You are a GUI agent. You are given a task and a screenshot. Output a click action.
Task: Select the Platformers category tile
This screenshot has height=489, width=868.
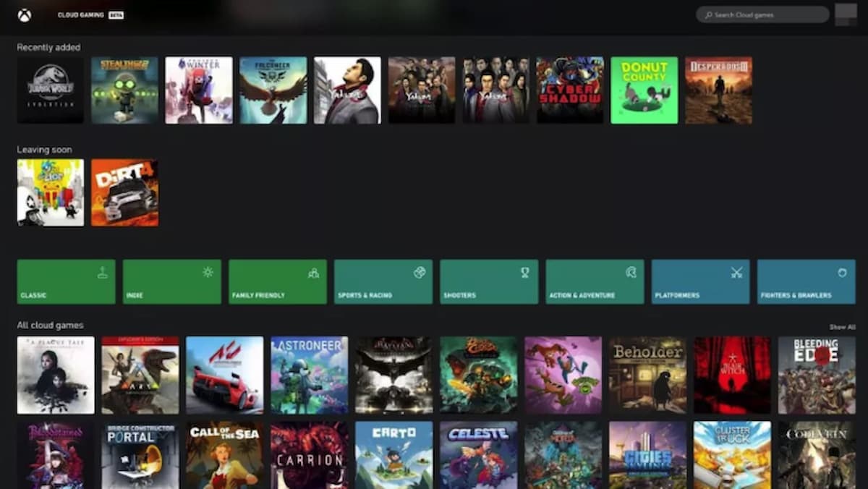[x=700, y=281]
